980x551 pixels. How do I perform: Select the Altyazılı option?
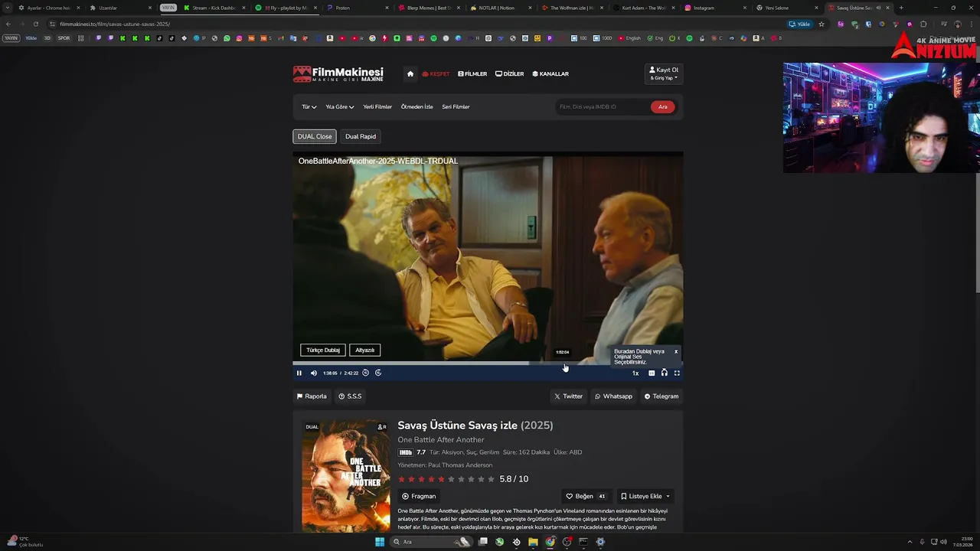[x=365, y=350]
